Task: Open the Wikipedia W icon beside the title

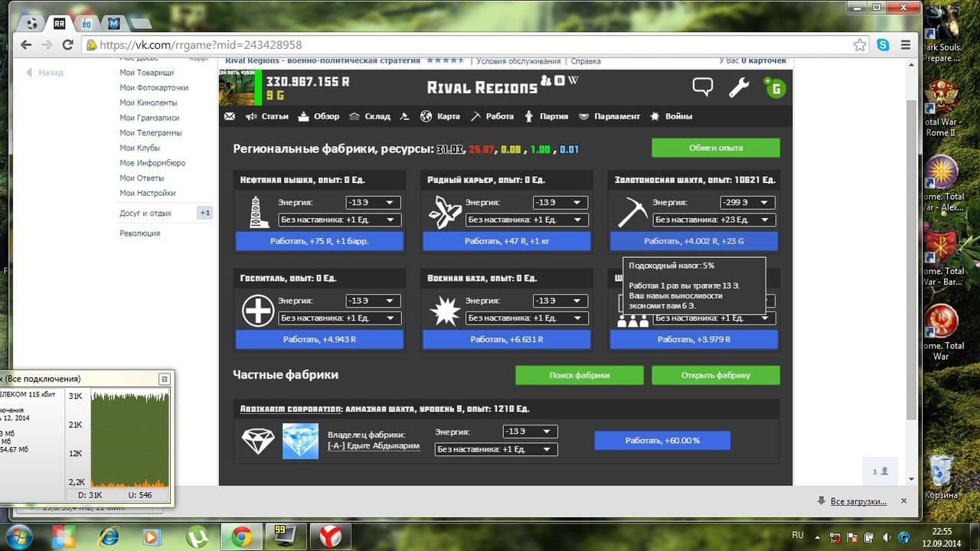Action: coord(573,80)
